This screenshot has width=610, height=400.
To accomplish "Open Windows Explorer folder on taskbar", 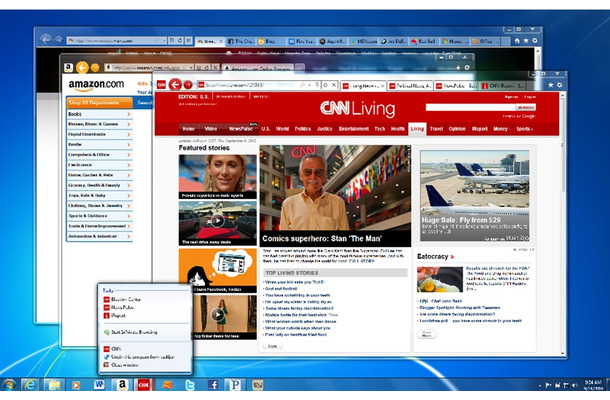I will [x=54, y=385].
